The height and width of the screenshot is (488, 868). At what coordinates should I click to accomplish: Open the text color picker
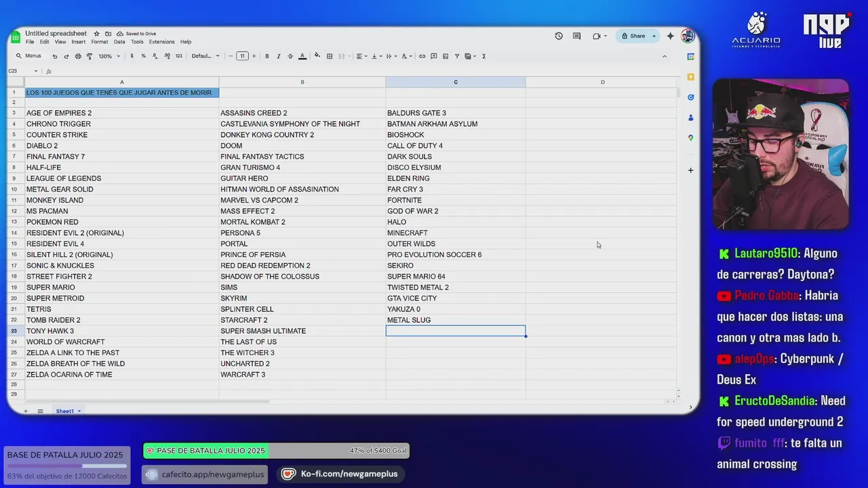[302, 56]
